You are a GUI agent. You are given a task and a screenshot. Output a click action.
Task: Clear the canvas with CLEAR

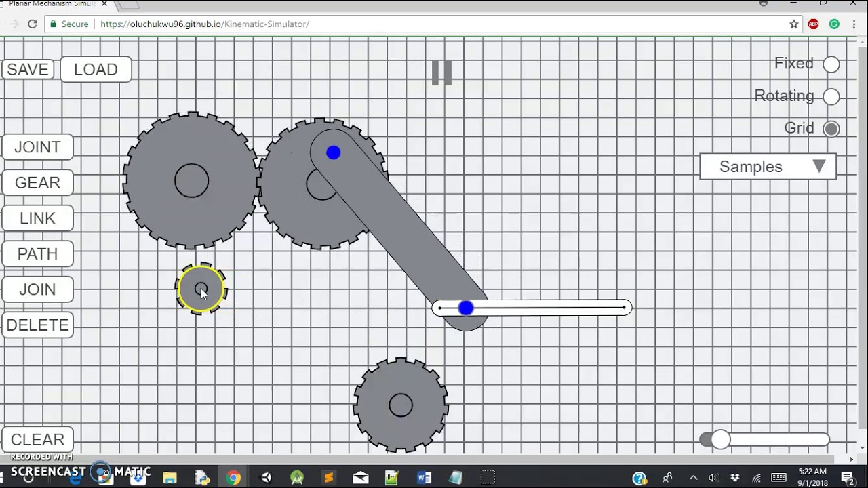(37, 440)
